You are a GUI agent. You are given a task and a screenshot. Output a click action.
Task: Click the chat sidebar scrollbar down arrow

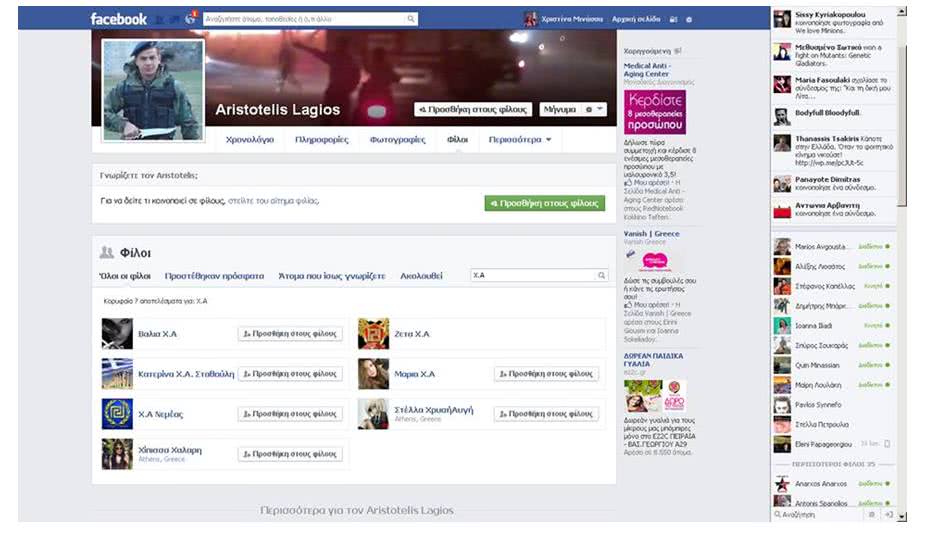pyautogui.click(x=902, y=516)
